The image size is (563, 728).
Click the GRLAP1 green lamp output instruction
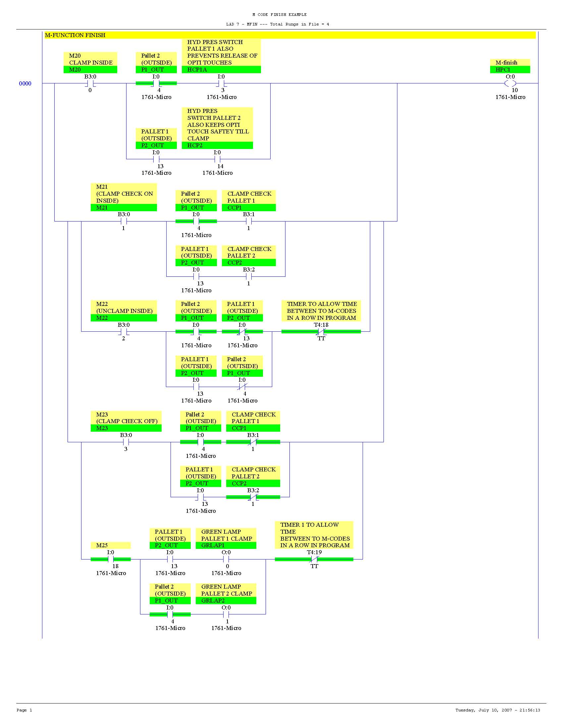227,559
